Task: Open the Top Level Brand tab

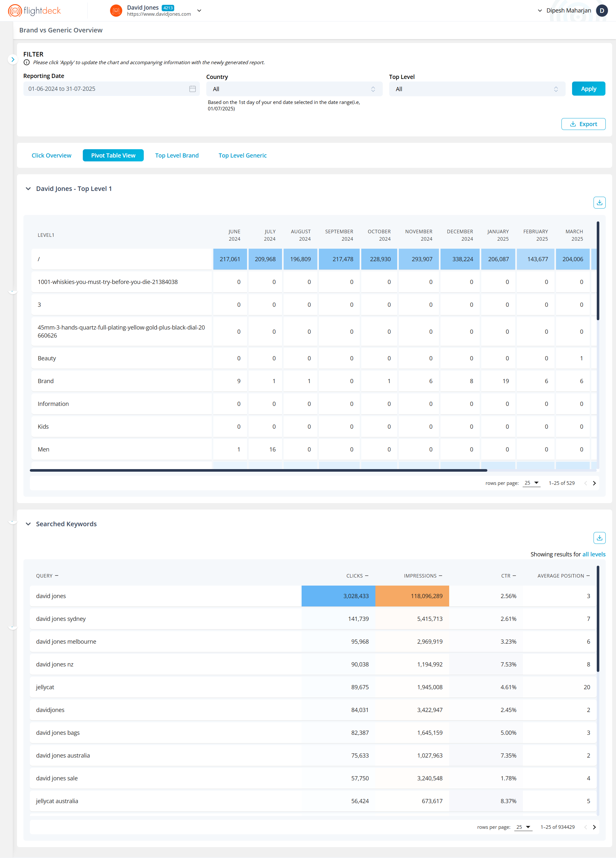Action: tap(177, 156)
